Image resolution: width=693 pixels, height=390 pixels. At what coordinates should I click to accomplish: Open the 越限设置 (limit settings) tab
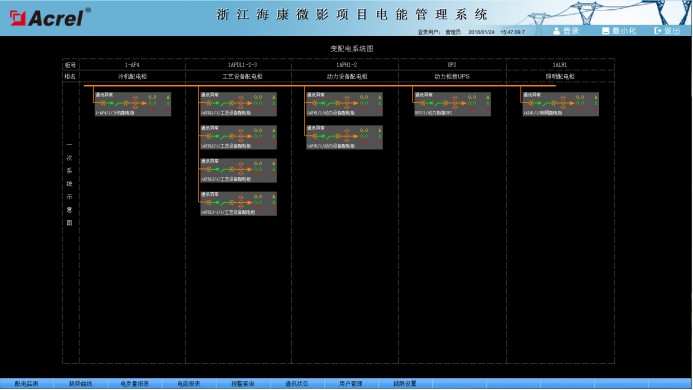pyautogui.click(x=404, y=384)
